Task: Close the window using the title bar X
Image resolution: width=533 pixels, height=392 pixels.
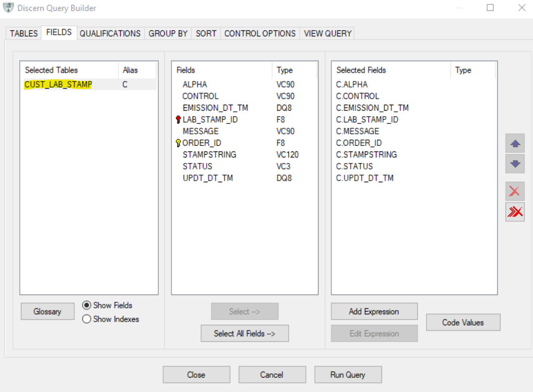Action: tap(522, 8)
